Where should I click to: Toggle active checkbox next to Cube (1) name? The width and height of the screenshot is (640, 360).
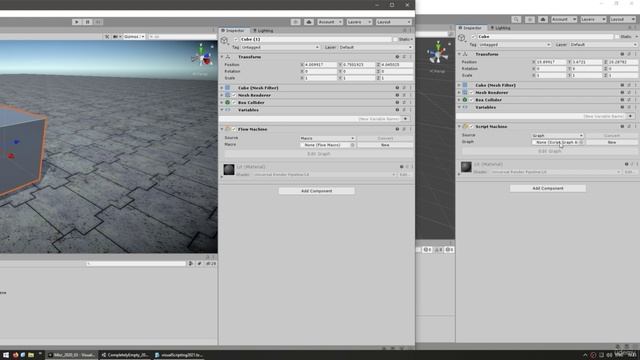236,39
